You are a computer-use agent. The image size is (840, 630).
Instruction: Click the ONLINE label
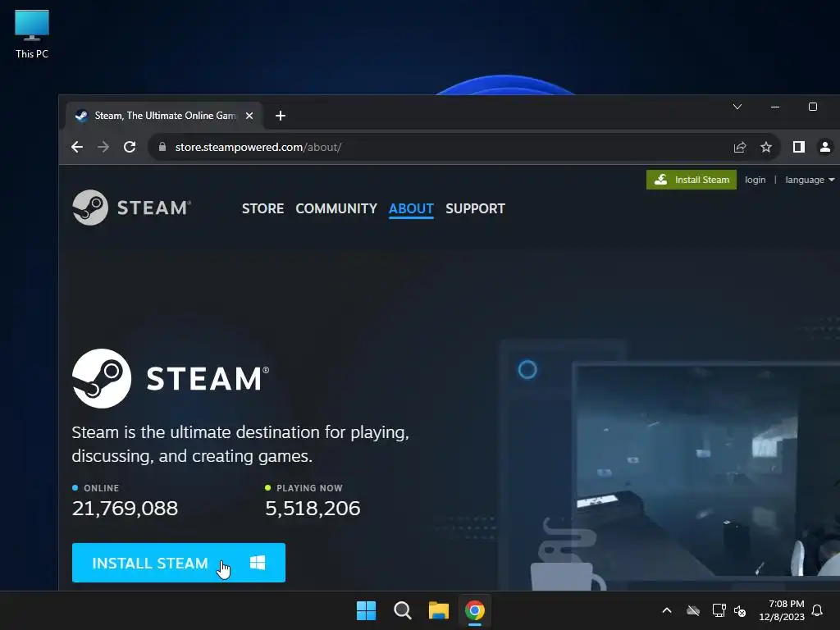101,488
